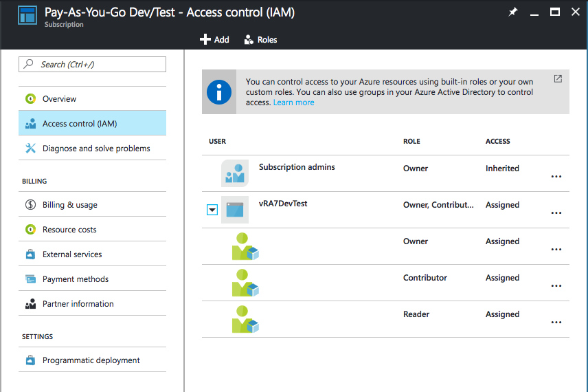Open the Overview menu item
This screenshot has height=392, width=588.
click(92, 99)
